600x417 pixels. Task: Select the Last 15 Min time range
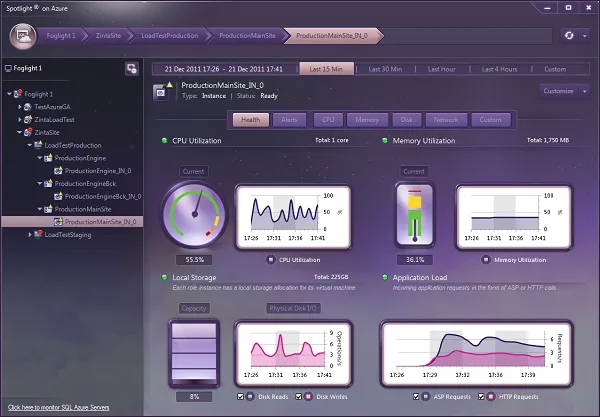tap(326, 69)
